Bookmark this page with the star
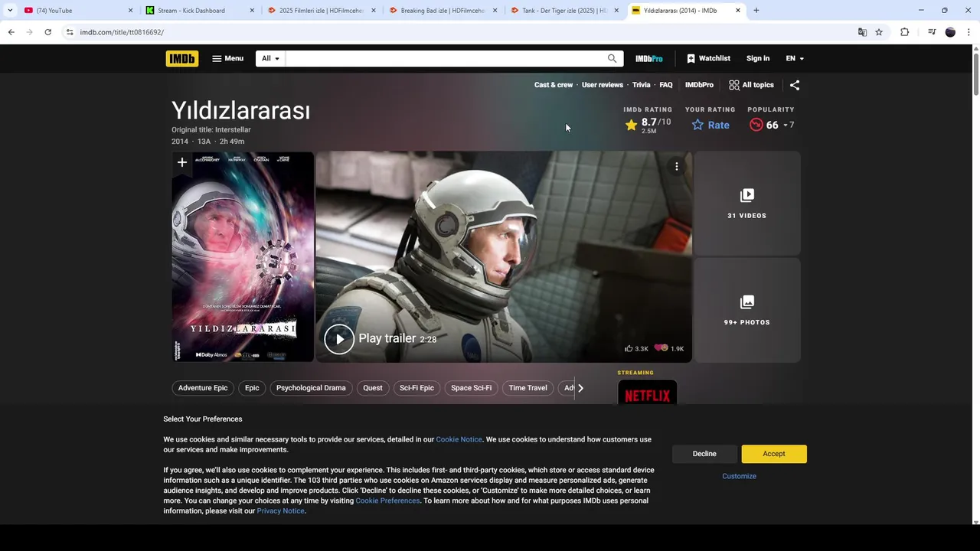This screenshot has width=980, height=551. click(879, 32)
